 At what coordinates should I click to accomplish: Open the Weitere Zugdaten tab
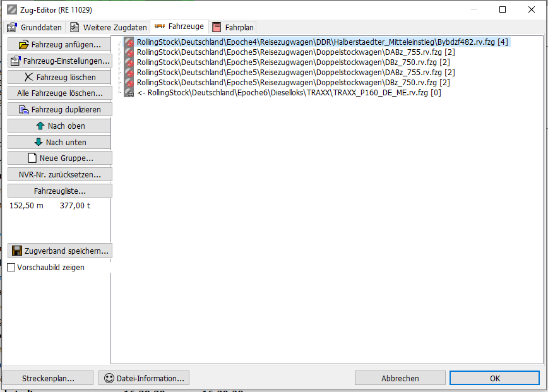tap(108, 27)
